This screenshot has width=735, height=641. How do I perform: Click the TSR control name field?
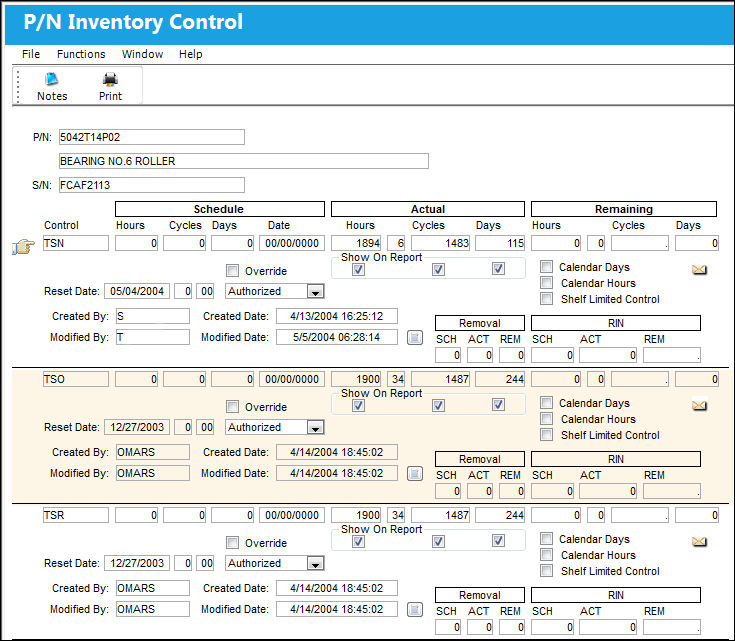(x=76, y=515)
